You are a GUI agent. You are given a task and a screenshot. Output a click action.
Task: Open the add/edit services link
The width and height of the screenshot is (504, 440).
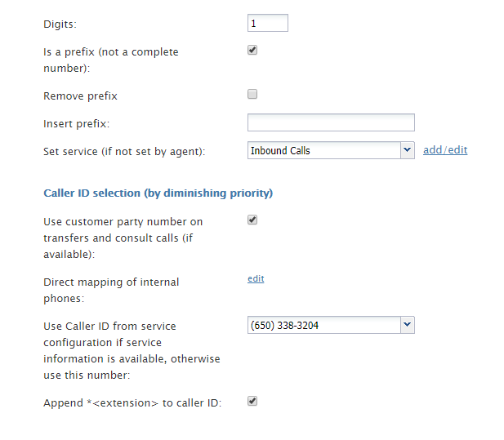coord(445,150)
